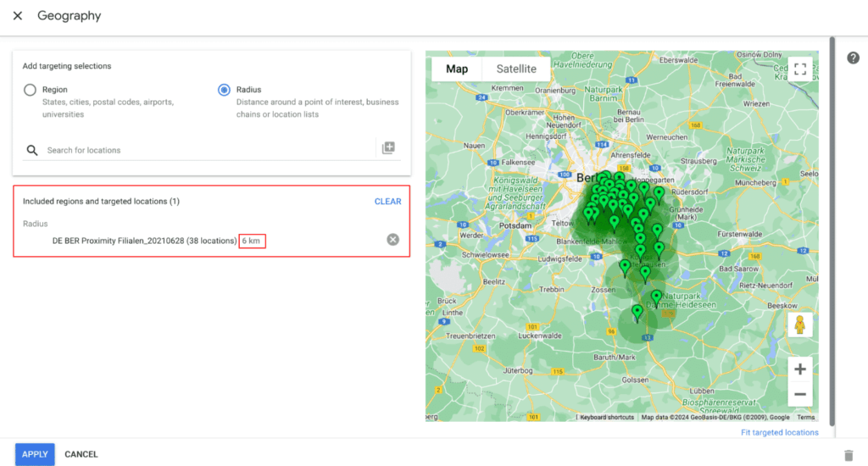The image size is (868, 466).
Task: Click the DE BER Proximity Filialen_20210628 entry
Action: point(144,241)
